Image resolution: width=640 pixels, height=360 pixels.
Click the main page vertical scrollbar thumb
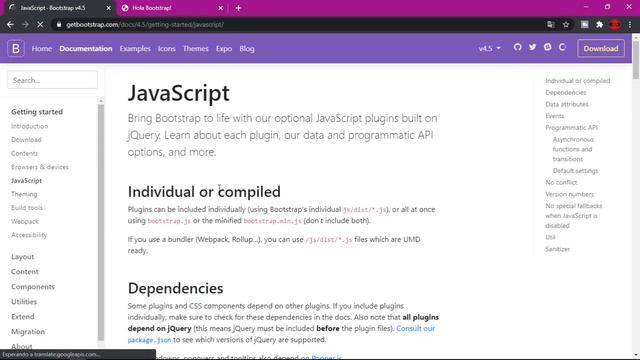(636, 59)
